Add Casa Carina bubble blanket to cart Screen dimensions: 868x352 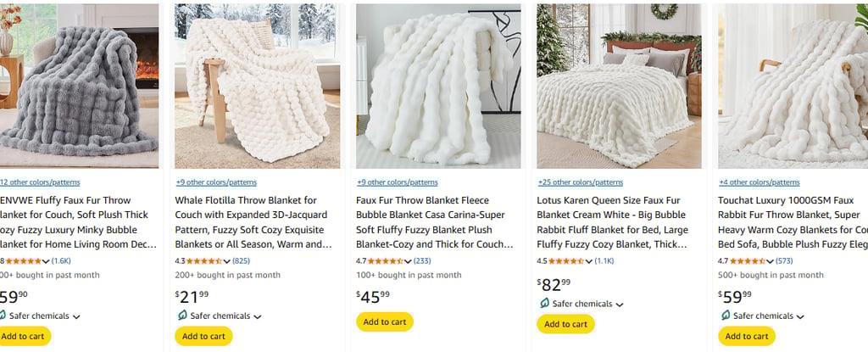[x=384, y=321]
